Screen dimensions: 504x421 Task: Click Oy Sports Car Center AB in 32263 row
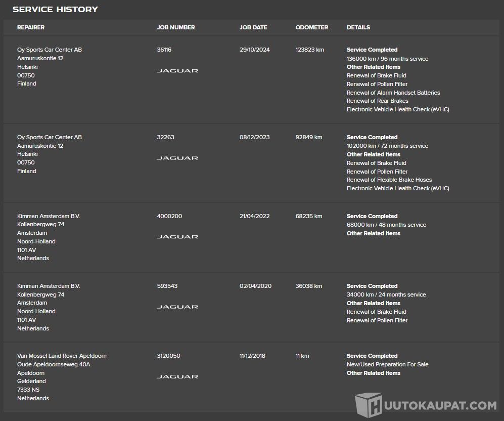tap(50, 137)
